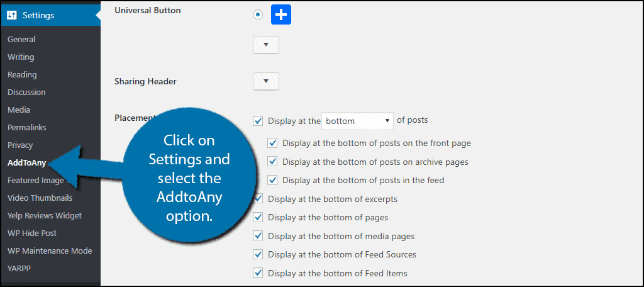Image resolution: width=644 pixels, height=287 pixels.
Task: Select the Universal Button radio option
Action: point(258,15)
